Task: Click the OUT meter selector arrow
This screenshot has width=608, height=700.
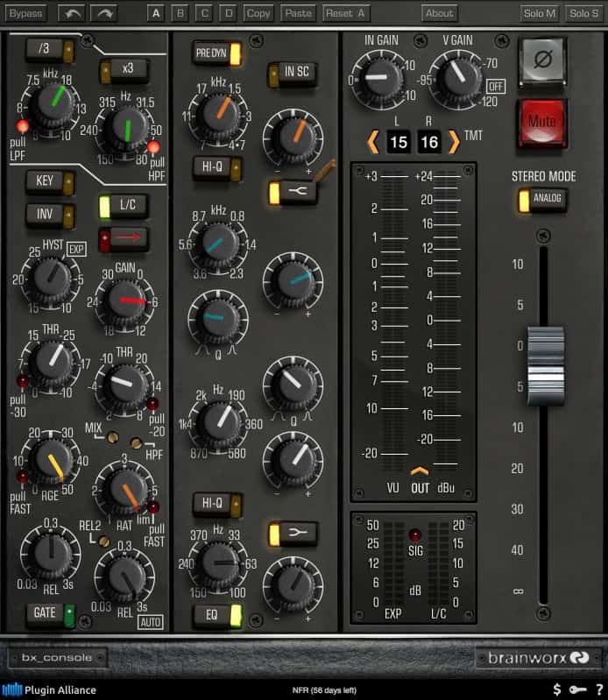Action: [x=420, y=471]
